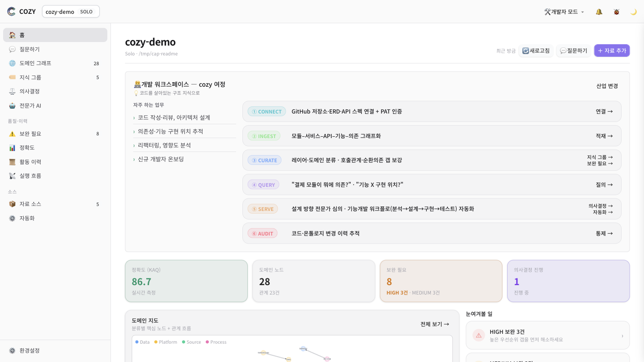Click the 최근 방금 timestamp text
The image size is (644, 362).
tap(506, 51)
